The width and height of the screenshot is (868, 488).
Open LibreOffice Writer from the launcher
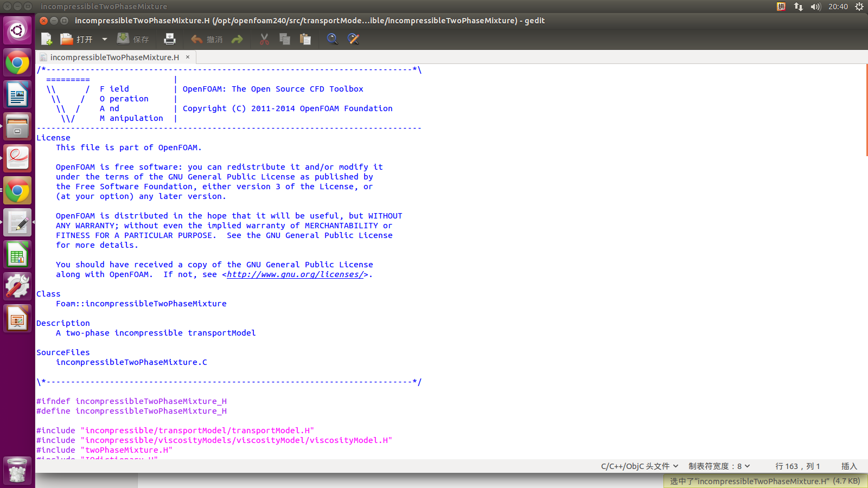coord(17,95)
